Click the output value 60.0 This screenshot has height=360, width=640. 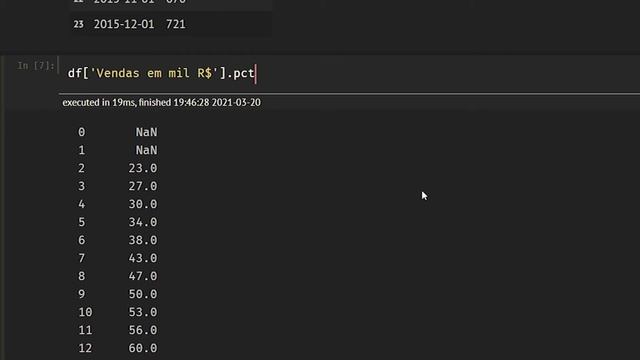(x=143, y=348)
